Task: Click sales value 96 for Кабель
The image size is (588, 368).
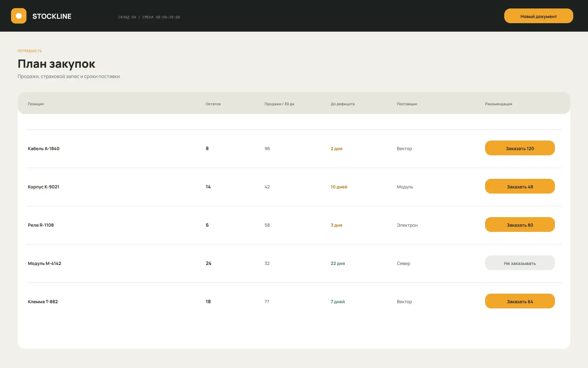Action: tap(267, 149)
